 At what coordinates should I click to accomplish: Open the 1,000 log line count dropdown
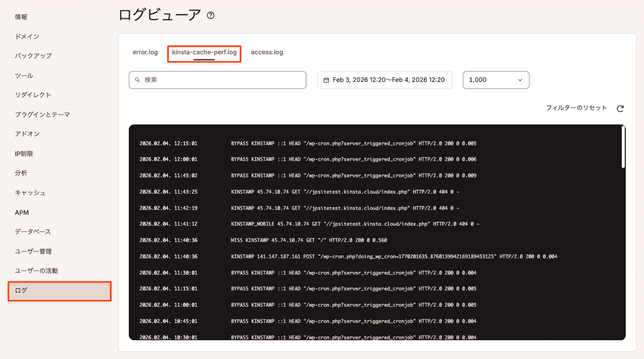tap(495, 80)
